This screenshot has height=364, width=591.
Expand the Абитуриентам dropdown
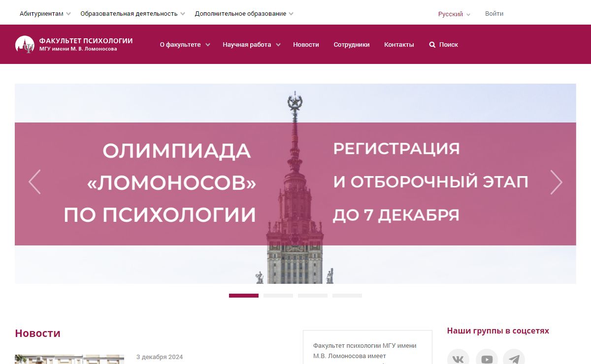[45, 14]
